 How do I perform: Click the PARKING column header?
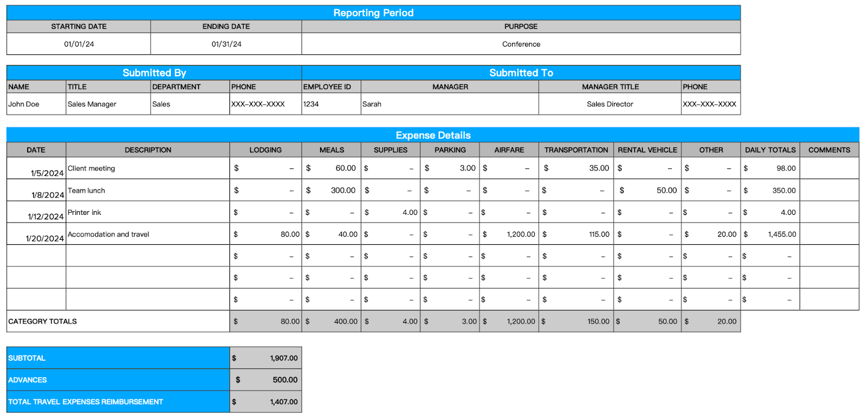(450, 150)
